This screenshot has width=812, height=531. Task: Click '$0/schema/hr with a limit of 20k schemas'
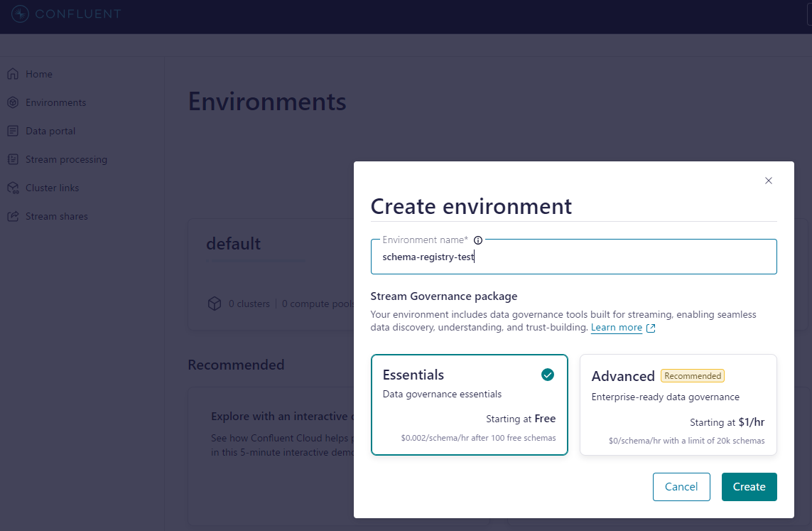click(686, 441)
